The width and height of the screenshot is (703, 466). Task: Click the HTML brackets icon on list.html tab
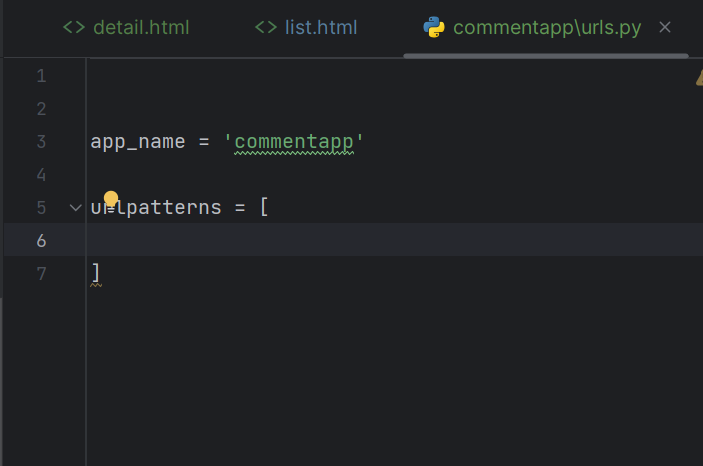click(x=266, y=27)
